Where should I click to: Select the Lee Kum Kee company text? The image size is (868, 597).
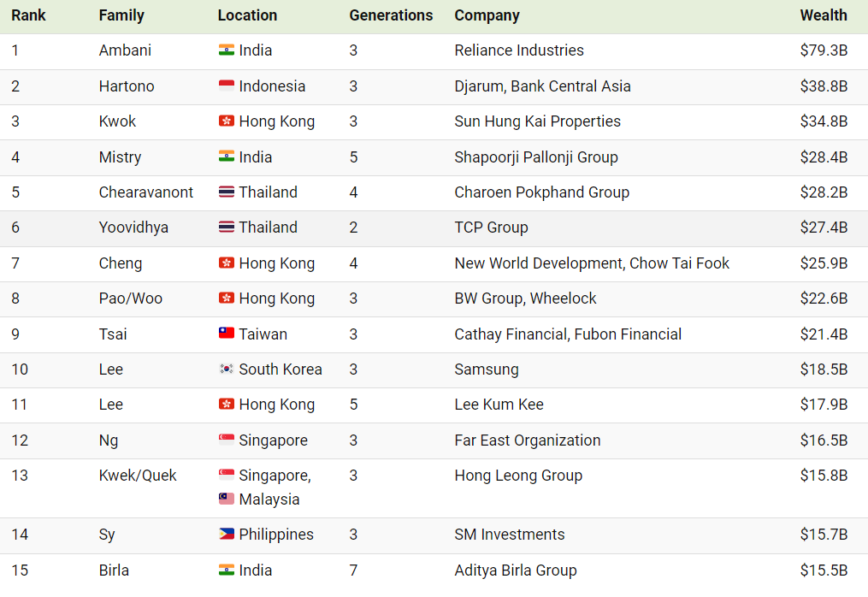tap(499, 405)
